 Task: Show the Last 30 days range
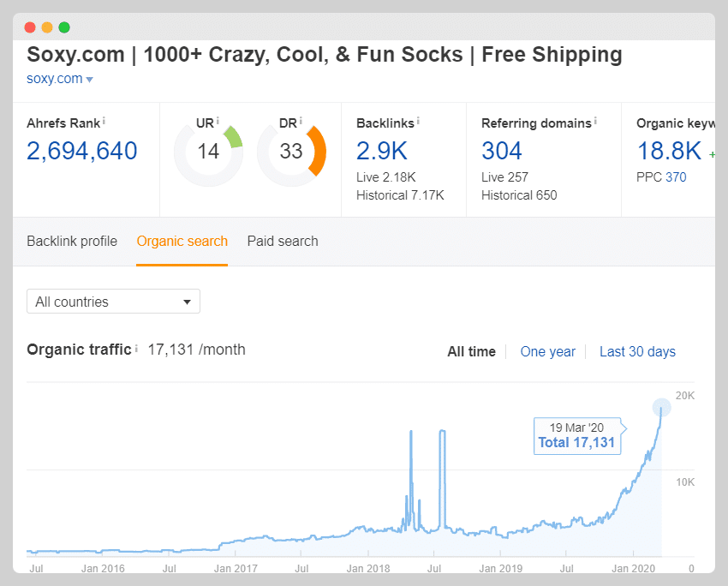[x=637, y=351]
